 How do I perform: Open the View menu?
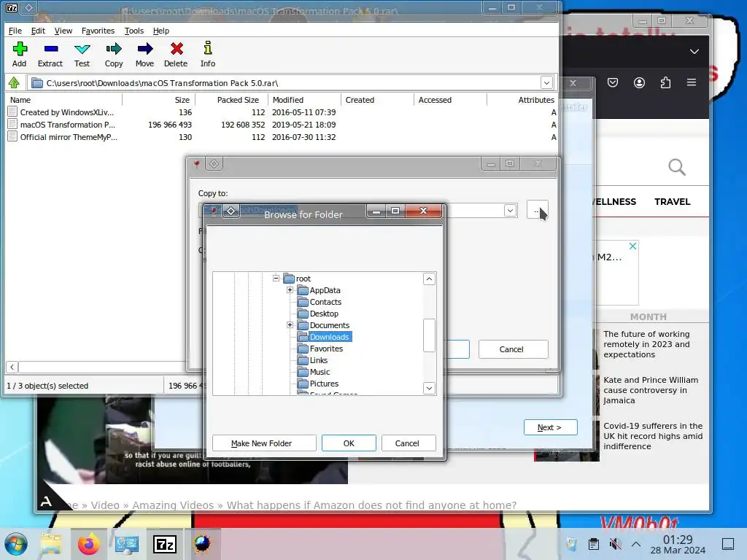(x=63, y=31)
